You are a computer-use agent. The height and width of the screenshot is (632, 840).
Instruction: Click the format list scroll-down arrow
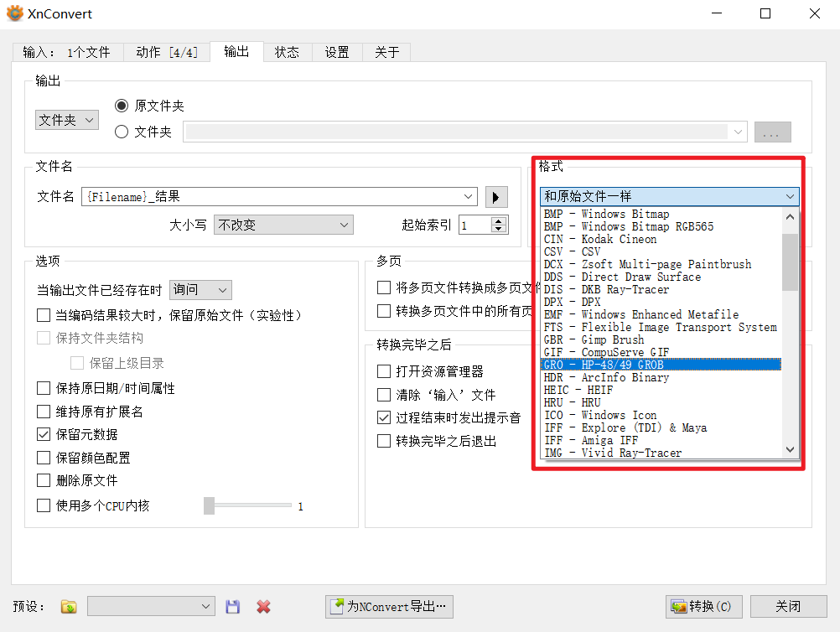[x=790, y=449]
